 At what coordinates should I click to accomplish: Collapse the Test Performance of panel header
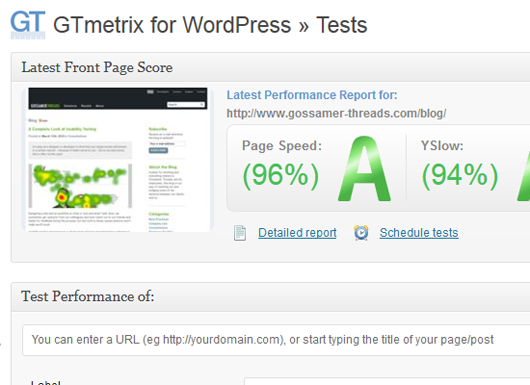click(270, 297)
